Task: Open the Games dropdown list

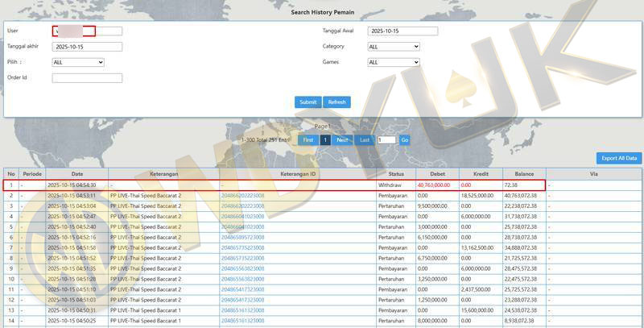Action: coord(394,62)
